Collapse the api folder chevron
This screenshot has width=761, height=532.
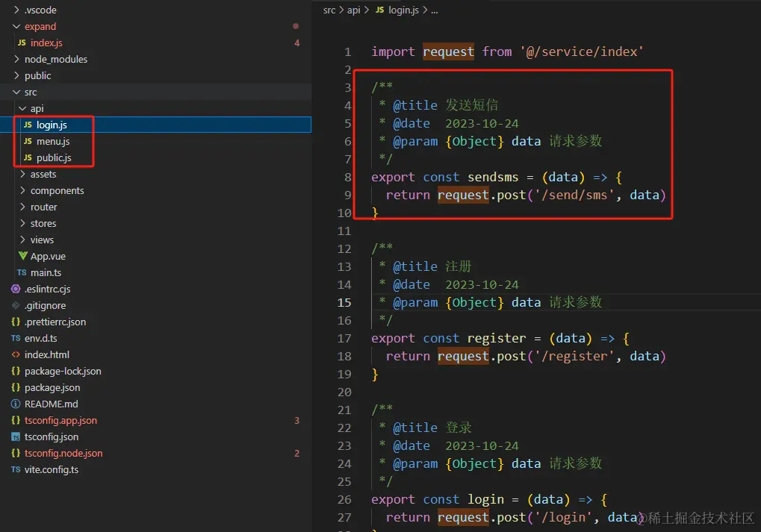point(22,109)
